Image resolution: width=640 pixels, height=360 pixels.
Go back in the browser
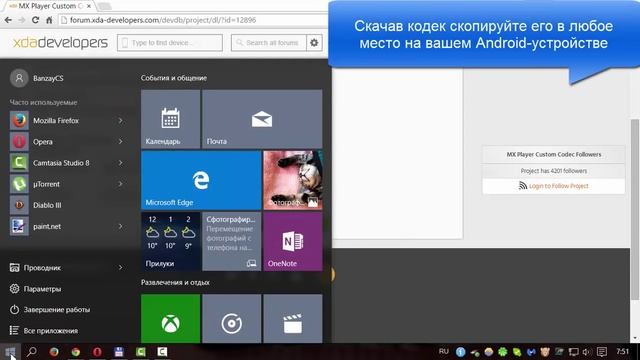pyautogui.click(x=8, y=20)
